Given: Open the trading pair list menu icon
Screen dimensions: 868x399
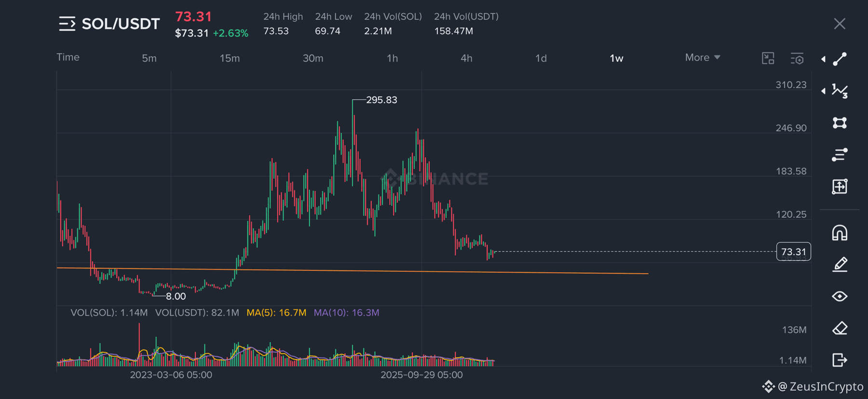Looking at the screenshot, I should pyautogui.click(x=67, y=24).
